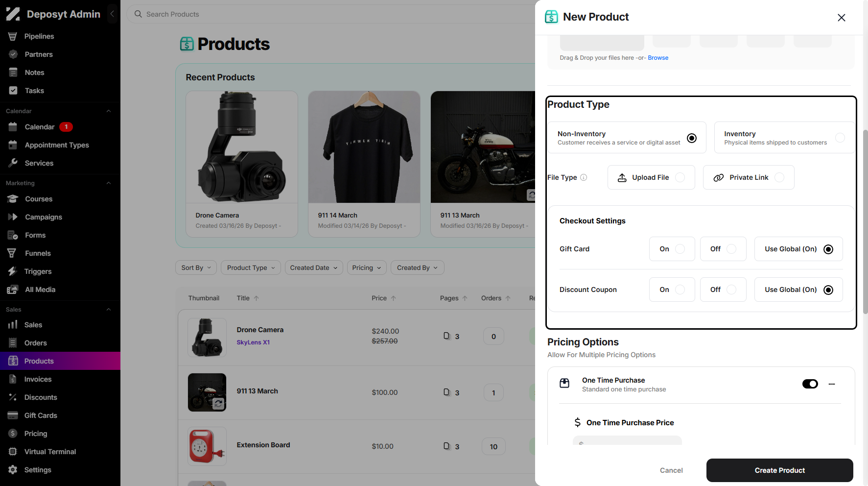Open the Pricing filter dropdown
The image size is (868, 486).
pyautogui.click(x=366, y=267)
